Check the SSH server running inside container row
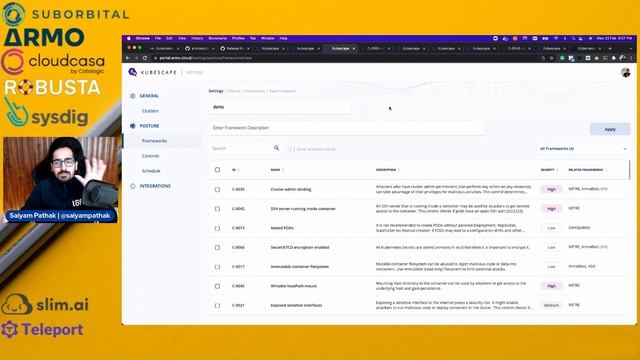The image size is (640, 360). coord(218,209)
